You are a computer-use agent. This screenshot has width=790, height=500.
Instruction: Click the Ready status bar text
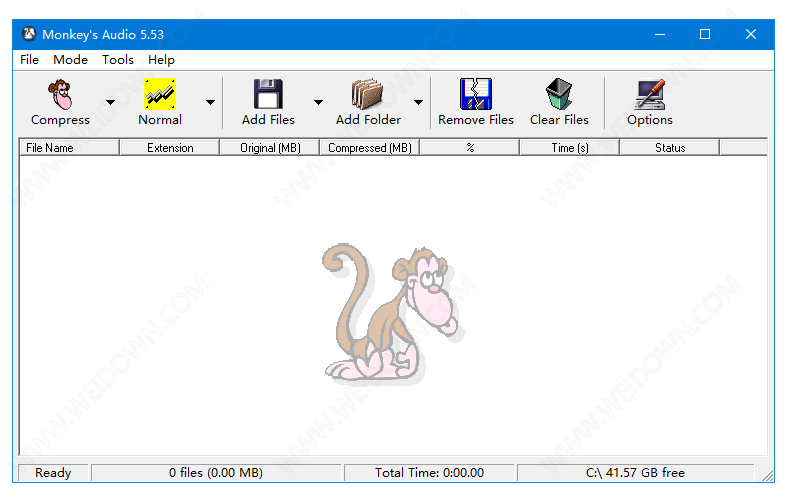point(53,473)
